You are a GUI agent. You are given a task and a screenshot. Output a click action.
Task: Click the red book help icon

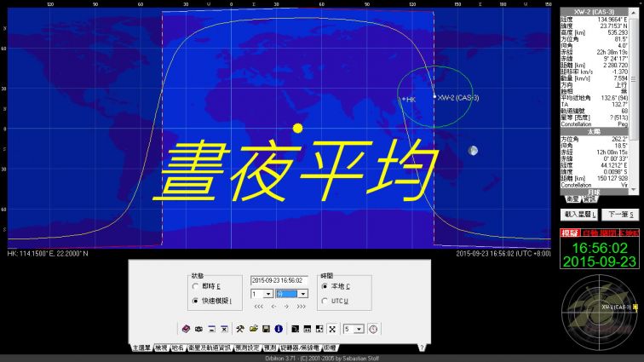187,329
